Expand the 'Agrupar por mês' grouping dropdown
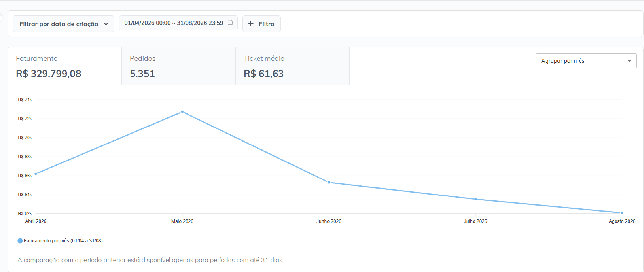The image size is (644, 272). (x=586, y=61)
